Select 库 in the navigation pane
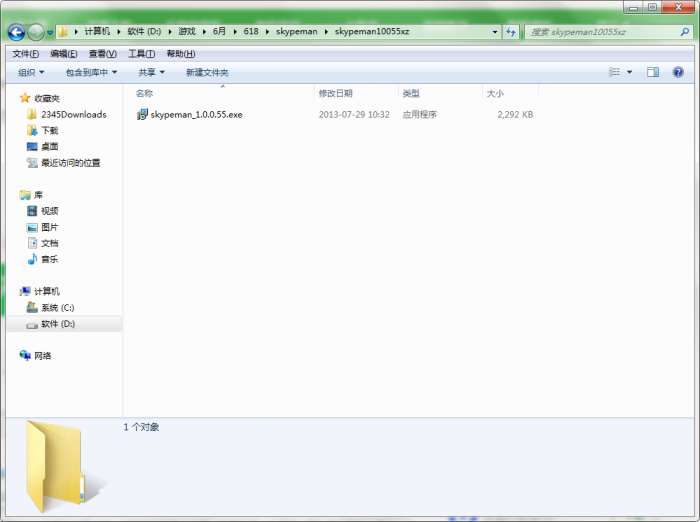The image size is (700, 522). click(x=38, y=195)
